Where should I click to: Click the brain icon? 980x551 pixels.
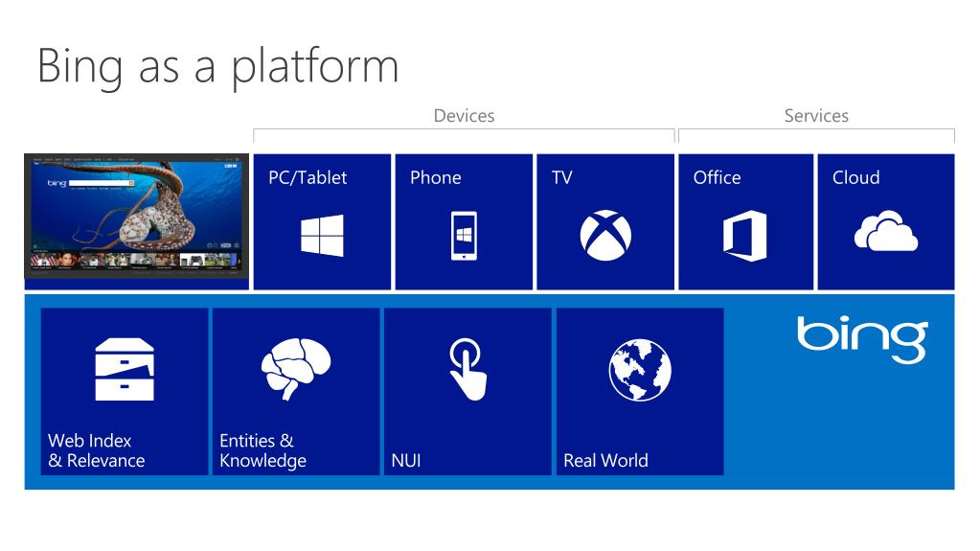[296, 369]
